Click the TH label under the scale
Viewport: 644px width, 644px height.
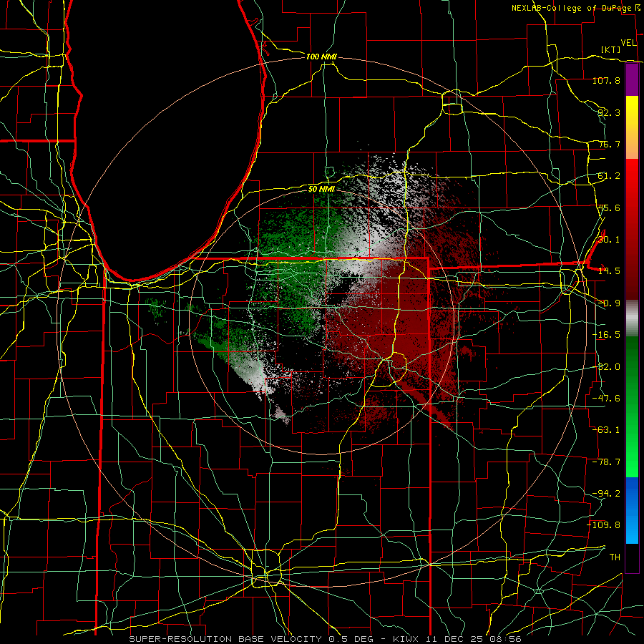(x=615, y=557)
